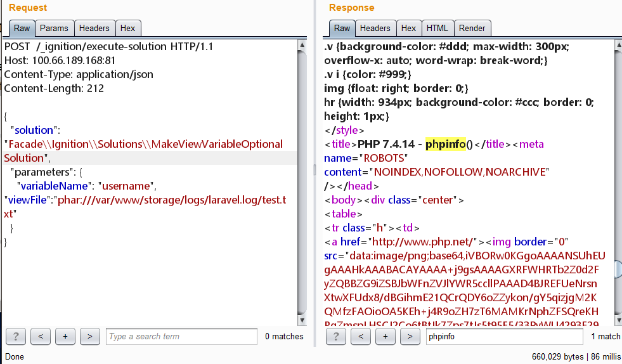Viewport: 622px width, 364px height.
Task: Click the Host: 100.66.189.168:81 header line
Action: coord(60,60)
